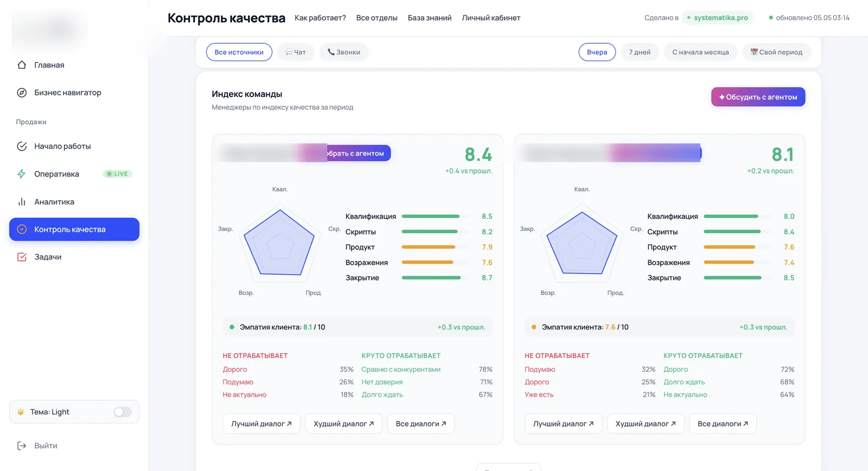Select the Все источники filter
The height and width of the screenshot is (471, 868).
[x=239, y=52]
